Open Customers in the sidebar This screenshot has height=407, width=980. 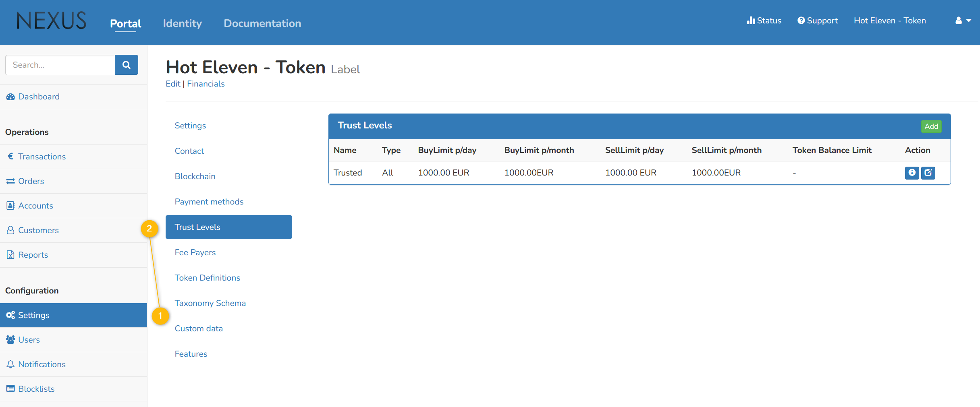point(38,230)
